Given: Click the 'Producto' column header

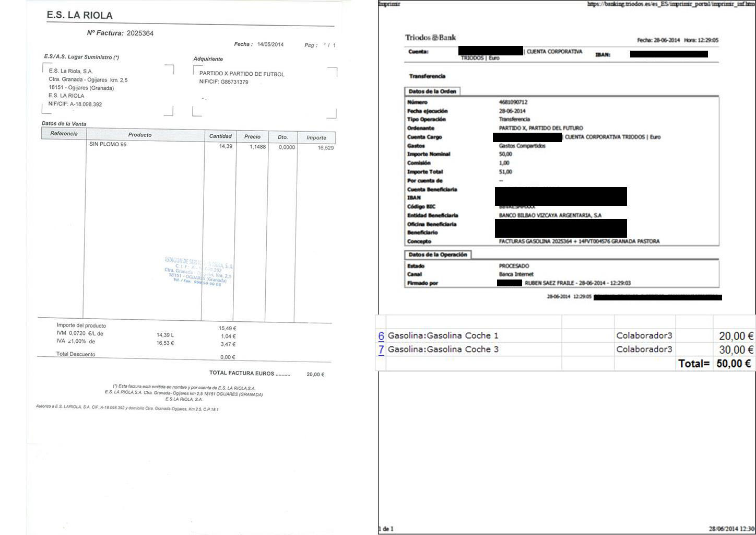Looking at the screenshot, I should (140, 135).
